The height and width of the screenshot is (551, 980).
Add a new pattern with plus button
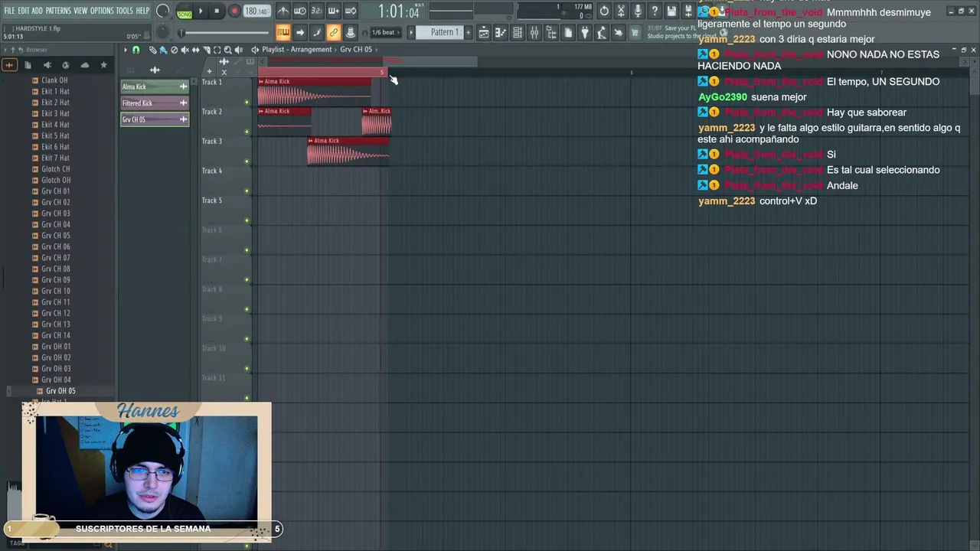coord(468,32)
